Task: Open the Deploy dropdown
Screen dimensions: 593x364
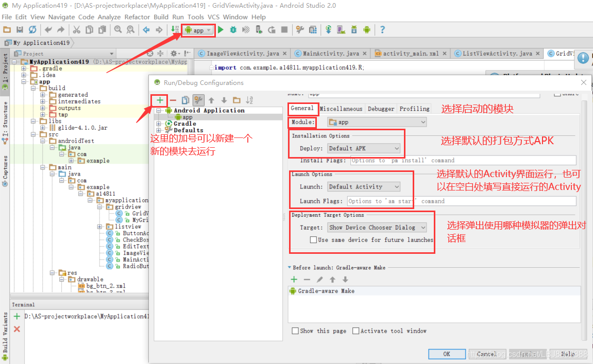Action: coord(363,148)
